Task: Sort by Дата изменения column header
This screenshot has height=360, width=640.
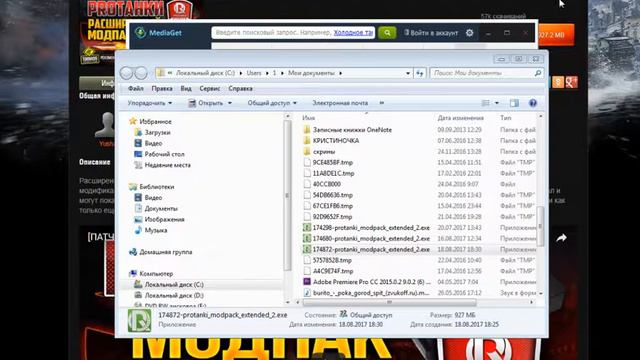Action: pyautogui.click(x=460, y=118)
